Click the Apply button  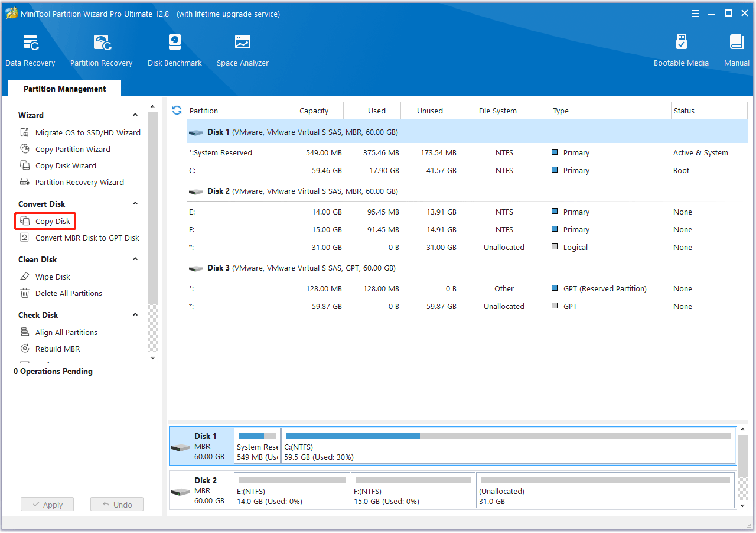coord(47,505)
